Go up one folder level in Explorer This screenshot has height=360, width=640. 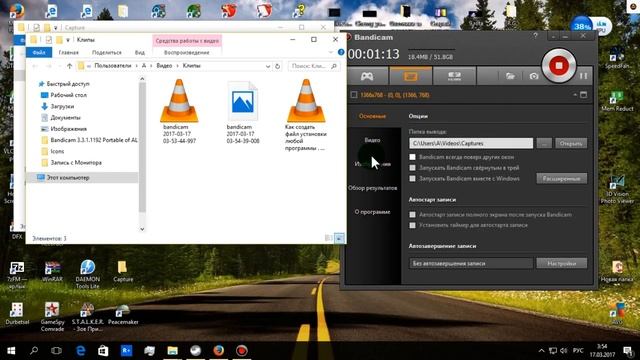[69, 66]
